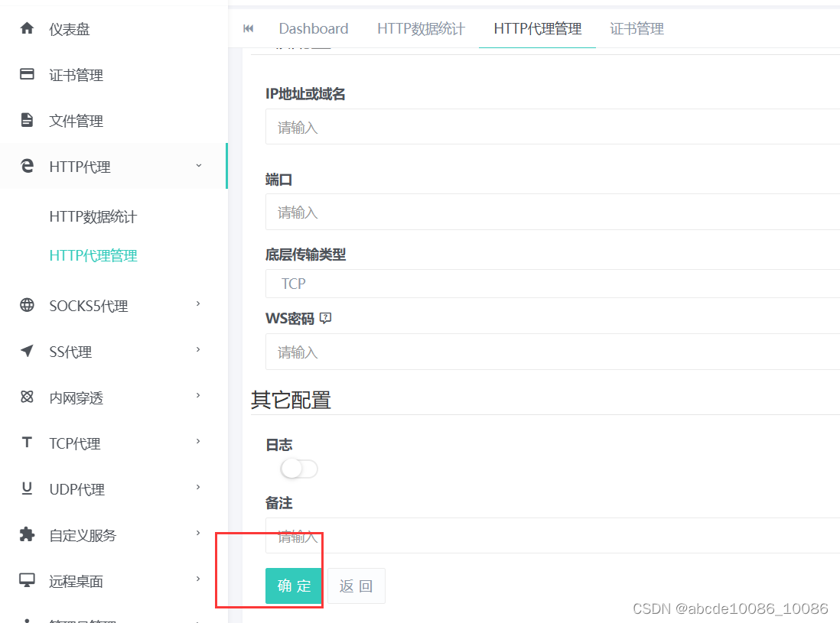
Task: Expand the 内网穿透 submenu
Action: point(198,397)
